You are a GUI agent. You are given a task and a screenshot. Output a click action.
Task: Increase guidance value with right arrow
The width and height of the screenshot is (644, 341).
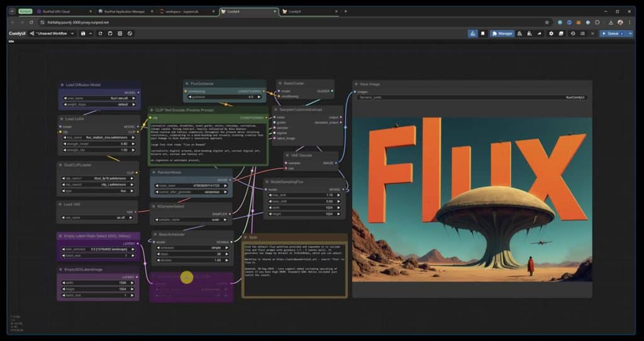(x=258, y=97)
